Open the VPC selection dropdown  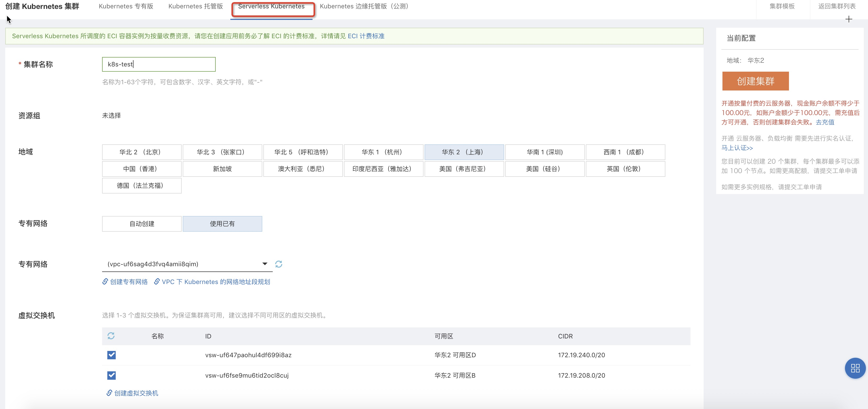pos(187,264)
